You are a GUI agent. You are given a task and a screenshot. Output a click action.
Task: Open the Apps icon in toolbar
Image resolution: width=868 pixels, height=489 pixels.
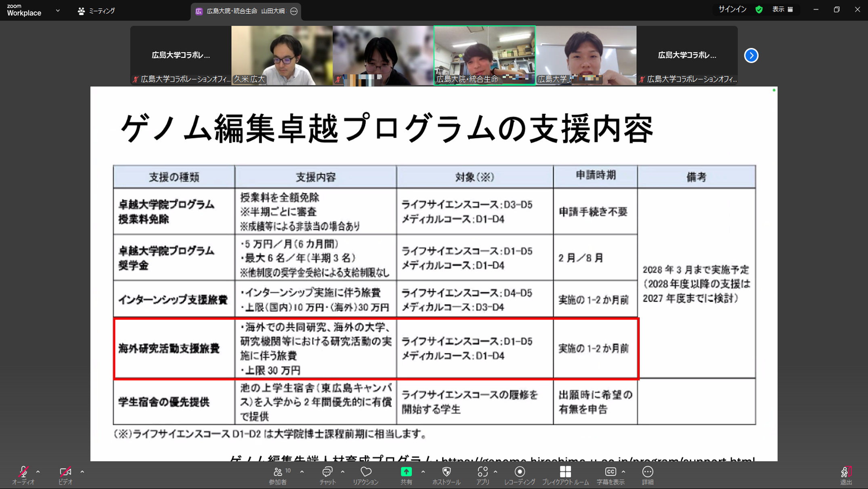[482, 472]
